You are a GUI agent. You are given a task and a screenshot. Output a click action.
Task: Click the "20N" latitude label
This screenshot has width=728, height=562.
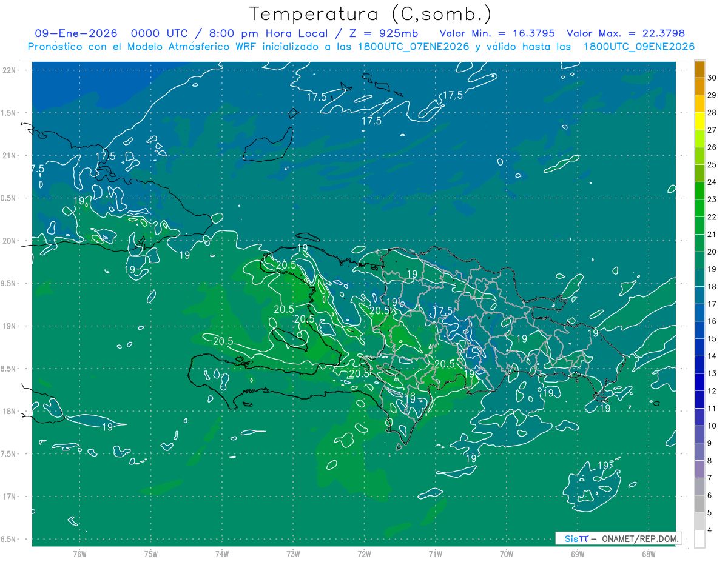[8, 241]
